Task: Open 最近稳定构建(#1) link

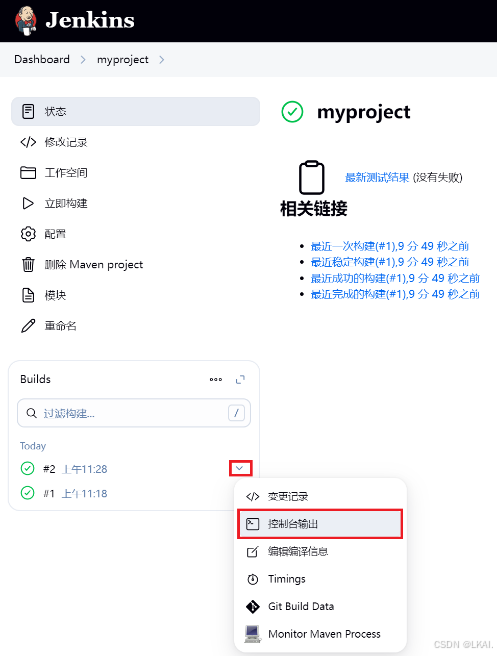Action: coord(389,262)
